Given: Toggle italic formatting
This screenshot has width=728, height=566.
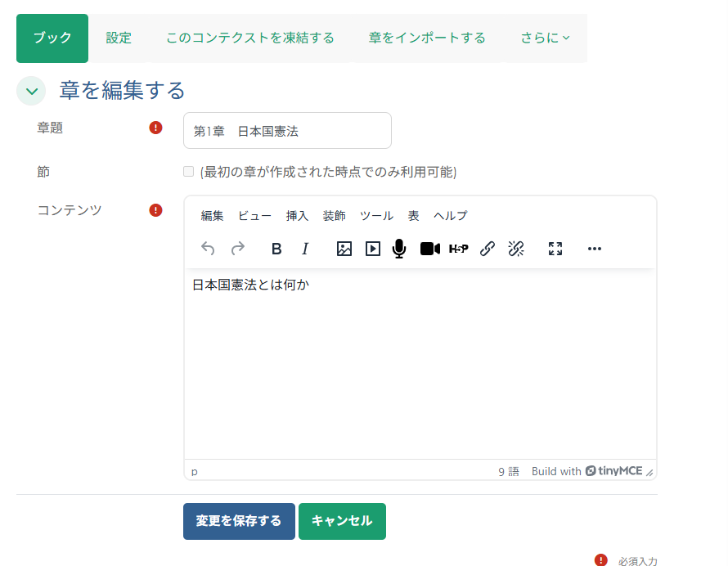Looking at the screenshot, I should 304,249.
